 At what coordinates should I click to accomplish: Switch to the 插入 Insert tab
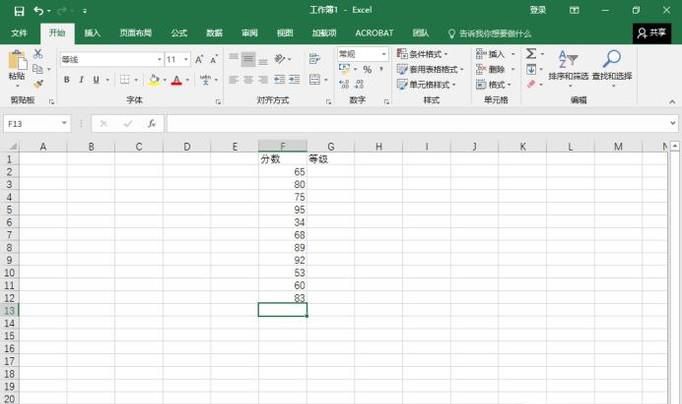[92, 33]
